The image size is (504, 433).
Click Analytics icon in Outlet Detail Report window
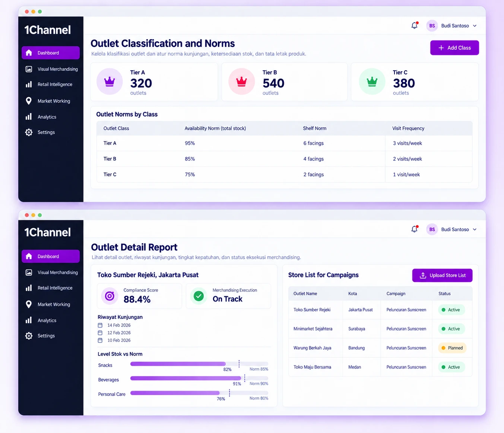tap(29, 320)
